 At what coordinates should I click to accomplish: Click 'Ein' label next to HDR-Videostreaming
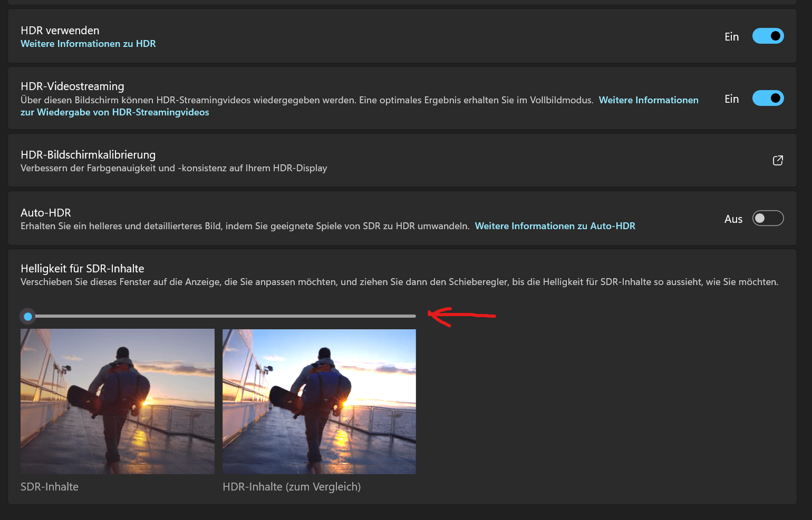tap(732, 99)
